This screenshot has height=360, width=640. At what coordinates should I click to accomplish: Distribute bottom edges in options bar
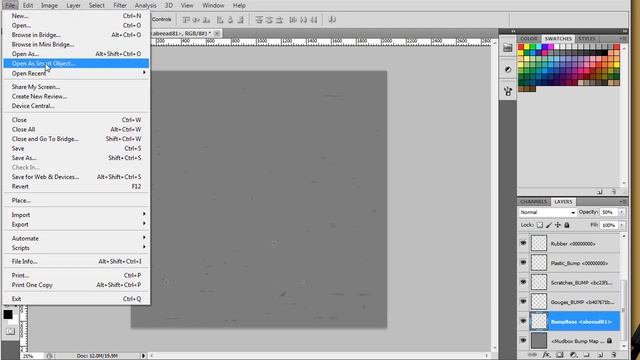point(279,20)
